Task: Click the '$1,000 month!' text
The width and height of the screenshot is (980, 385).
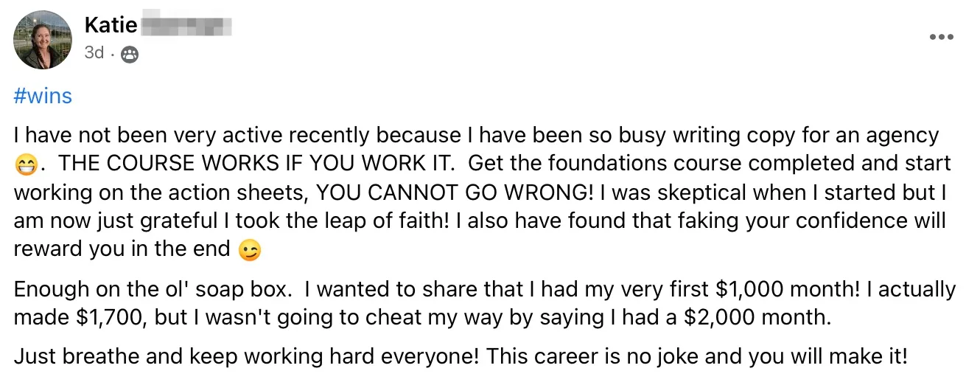Action: [x=694, y=289]
